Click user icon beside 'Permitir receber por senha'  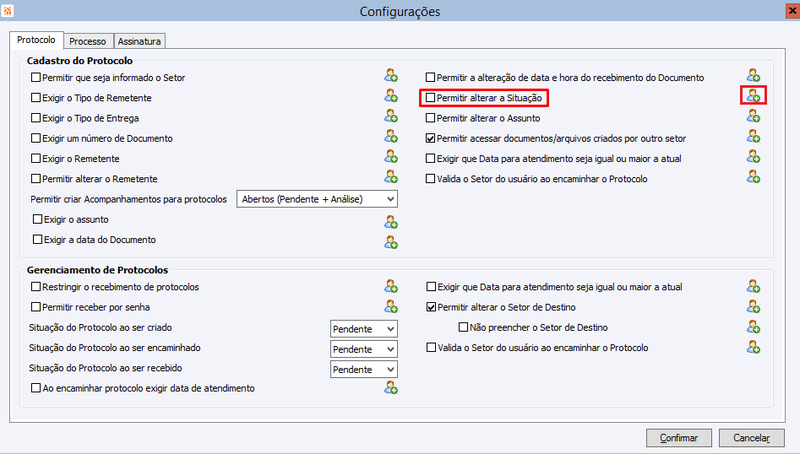click(x=391, y=307)
